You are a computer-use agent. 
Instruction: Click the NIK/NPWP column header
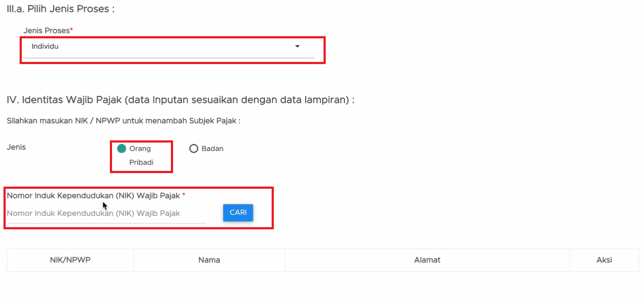tap(70, 260)
